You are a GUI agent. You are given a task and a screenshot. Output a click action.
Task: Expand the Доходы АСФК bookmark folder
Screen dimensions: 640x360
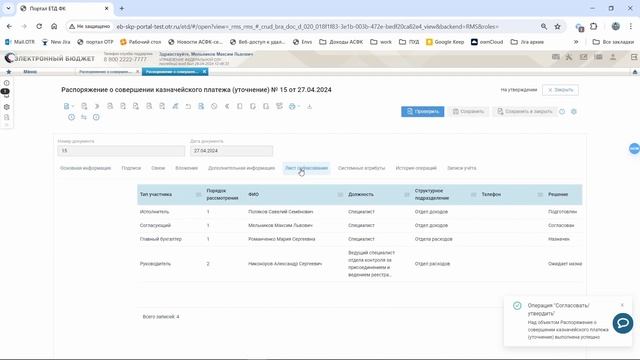click(341, 42)
